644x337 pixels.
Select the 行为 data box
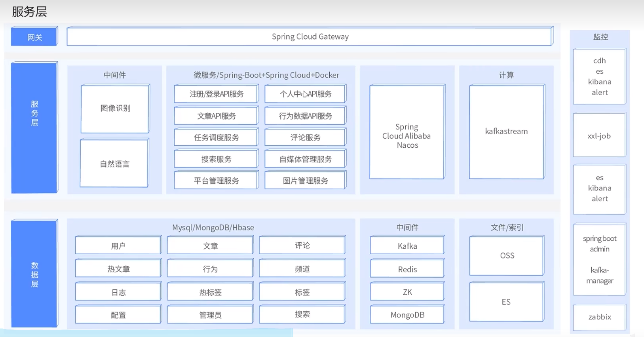[210, 268]
